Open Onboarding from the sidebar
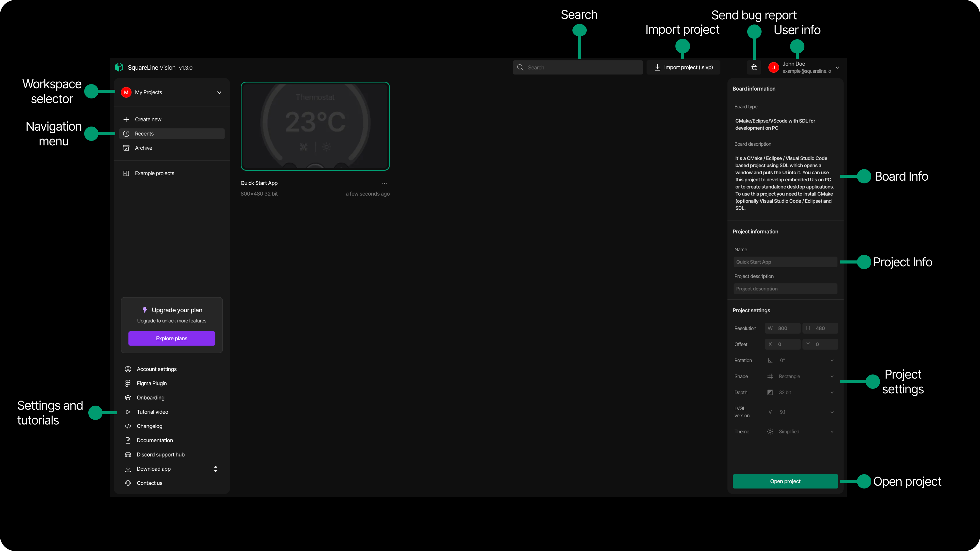 pos(150,397)
